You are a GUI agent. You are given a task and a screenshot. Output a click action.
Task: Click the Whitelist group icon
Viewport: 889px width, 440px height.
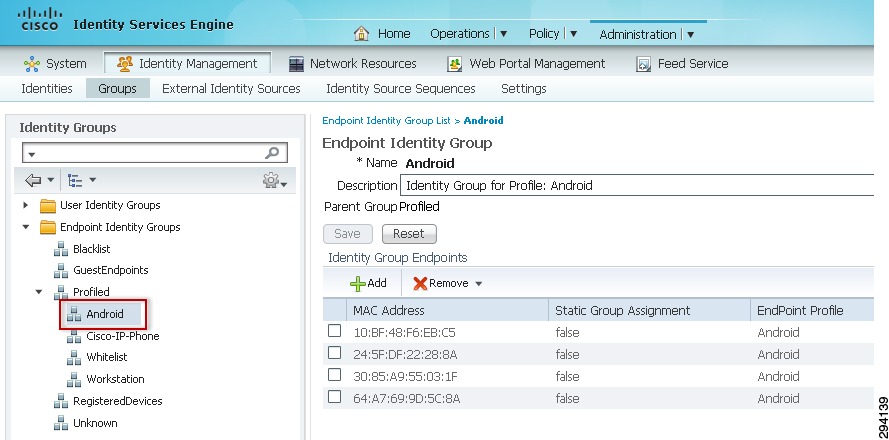tap(74, 358)
